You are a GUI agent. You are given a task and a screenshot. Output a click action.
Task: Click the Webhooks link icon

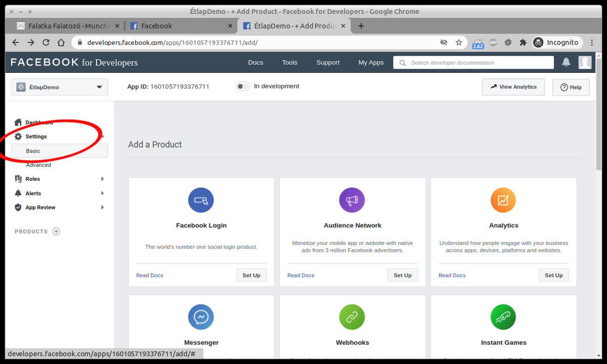pyautogui.click(x=352, y=317)
